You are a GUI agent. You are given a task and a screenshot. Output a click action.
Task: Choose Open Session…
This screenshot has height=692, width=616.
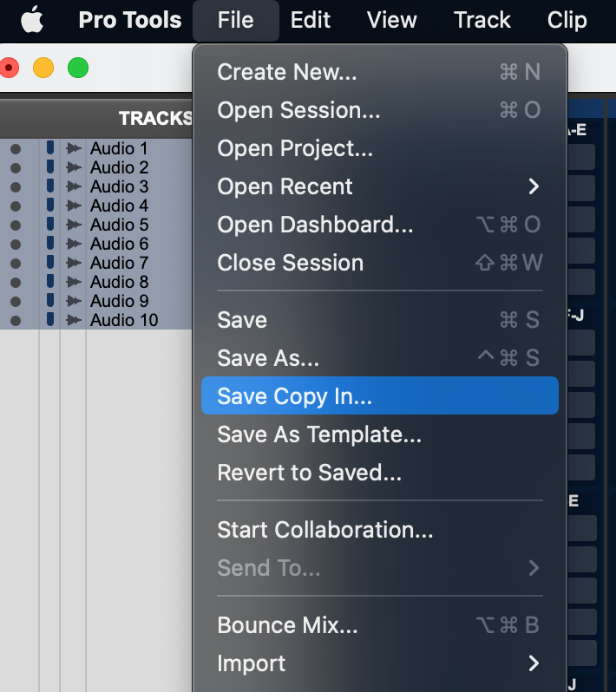(380, 110)
